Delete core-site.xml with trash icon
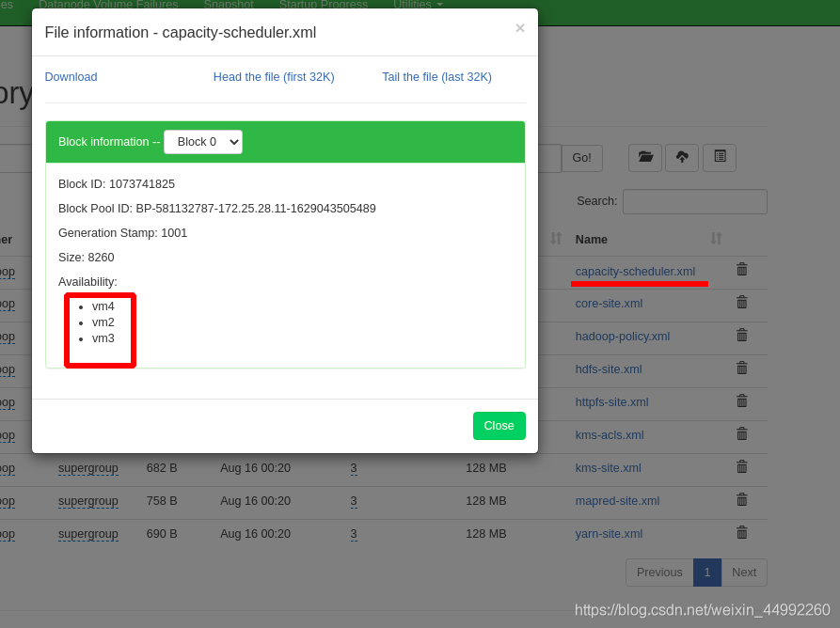 [x=742, y=303]
